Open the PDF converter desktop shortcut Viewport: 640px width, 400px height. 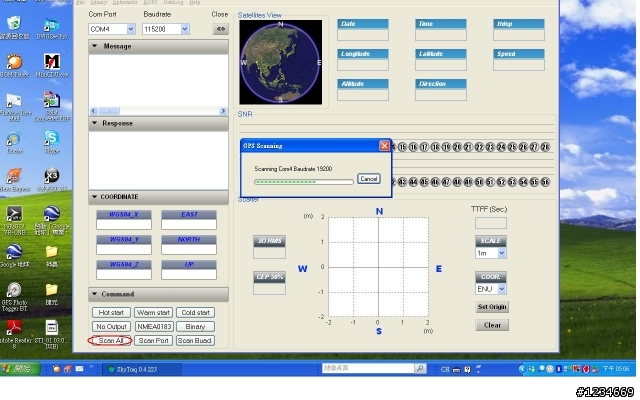coord(52,101)
